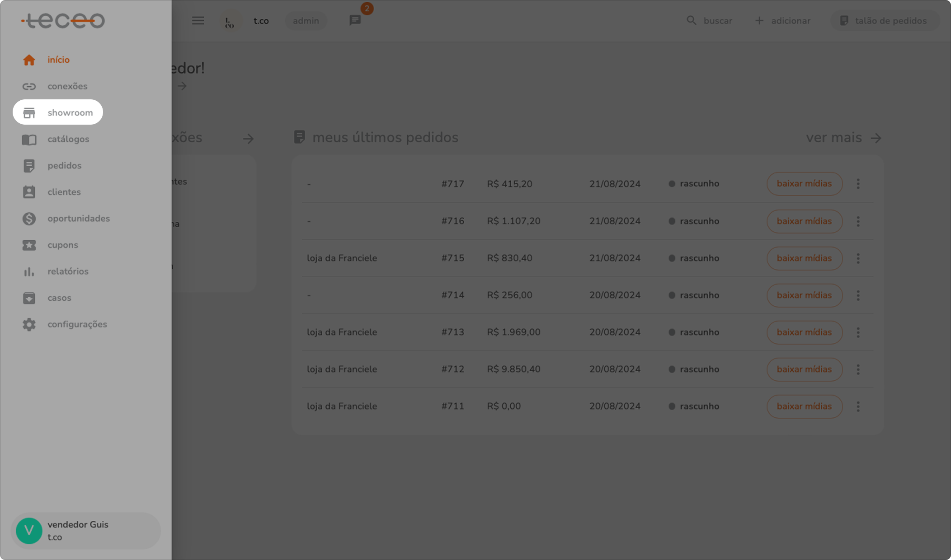Open the showroom storefront icon
Screen dimensions: 951x560
coord(29,113)
